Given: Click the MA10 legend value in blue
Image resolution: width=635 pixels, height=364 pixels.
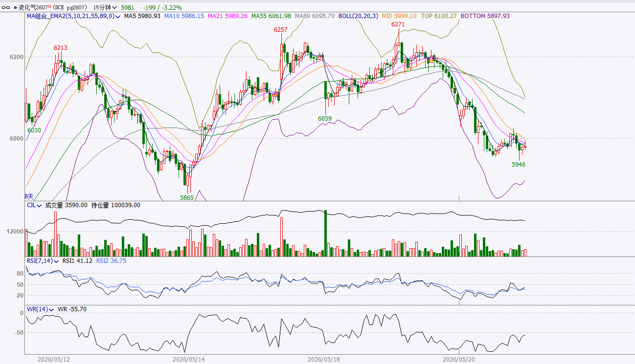Looking at the screenshot, I should (x=184, y=16).
